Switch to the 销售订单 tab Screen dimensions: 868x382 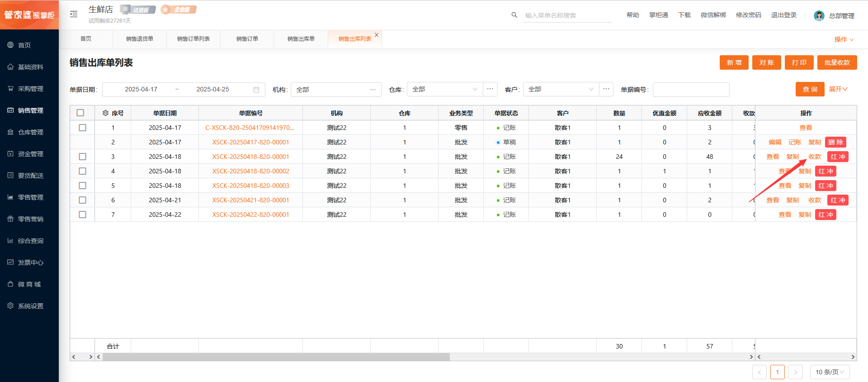[x=247, y=39]
